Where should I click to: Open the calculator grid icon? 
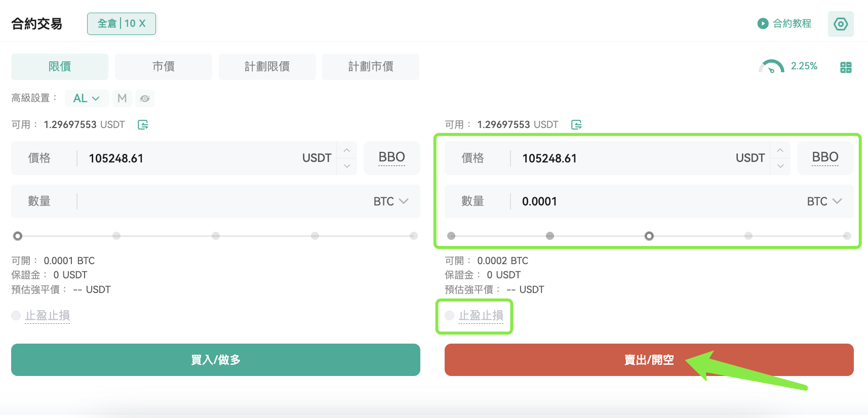click(846, 67)
